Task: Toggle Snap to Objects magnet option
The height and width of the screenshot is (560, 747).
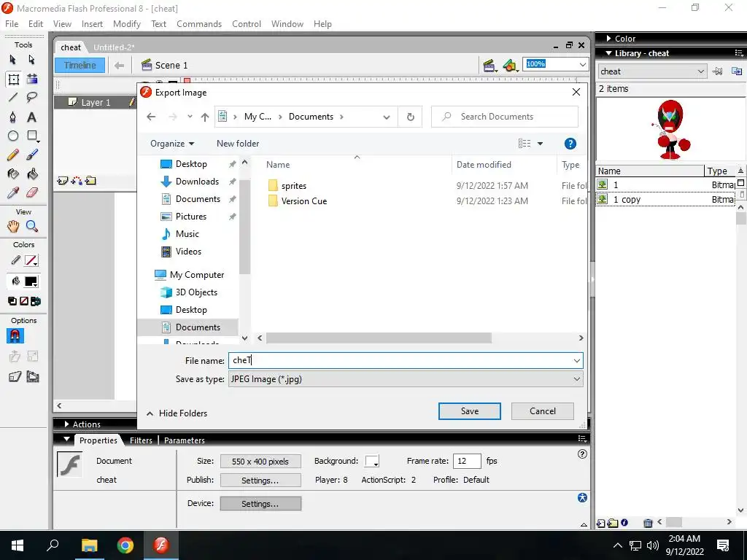Action: pos(15,336)
